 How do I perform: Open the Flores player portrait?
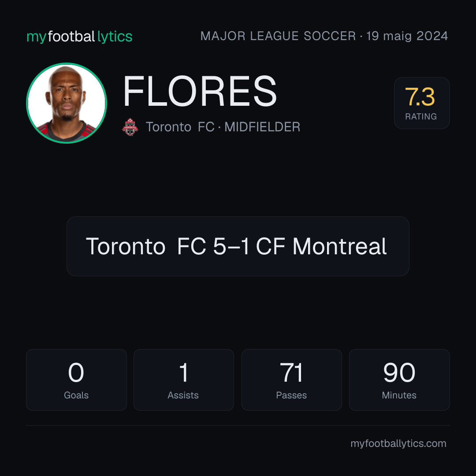(x=67, y=103)
